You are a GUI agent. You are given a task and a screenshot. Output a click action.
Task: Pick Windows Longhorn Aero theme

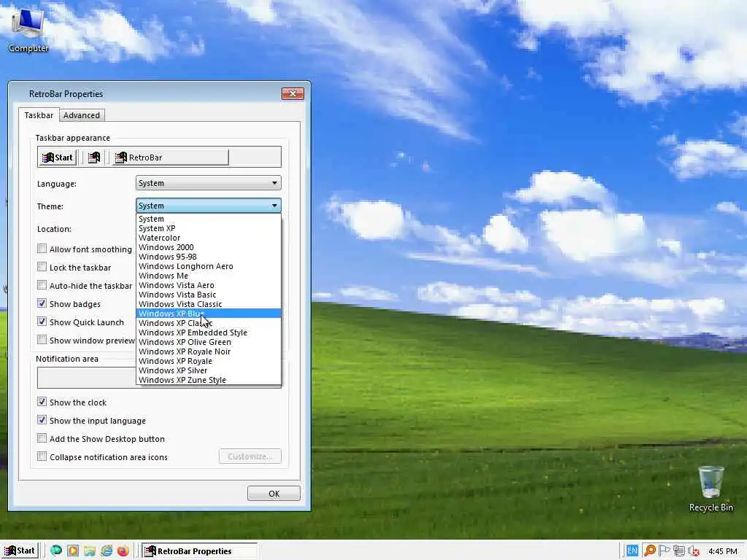tap(209, 266)
